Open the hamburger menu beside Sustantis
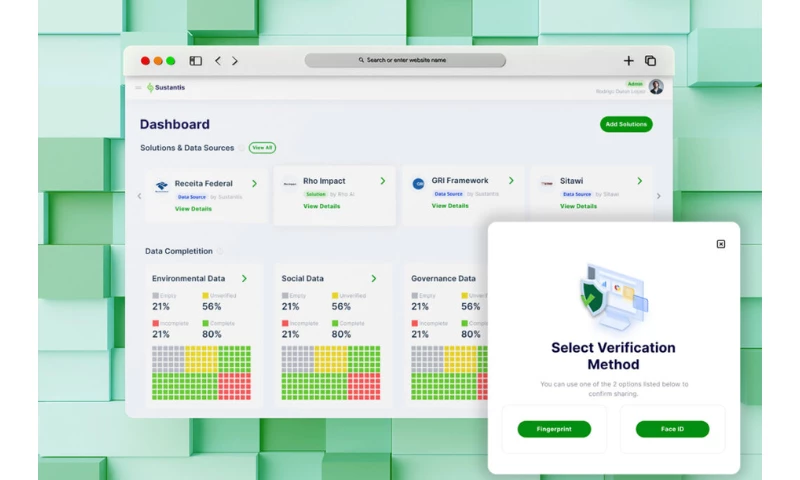The image size is (800, 480). coord(139,88)
